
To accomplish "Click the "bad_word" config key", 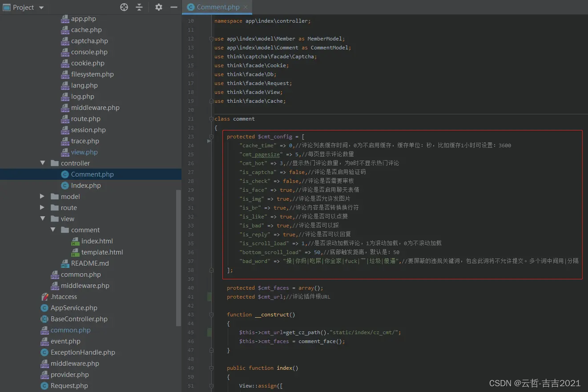I will 255,261.
